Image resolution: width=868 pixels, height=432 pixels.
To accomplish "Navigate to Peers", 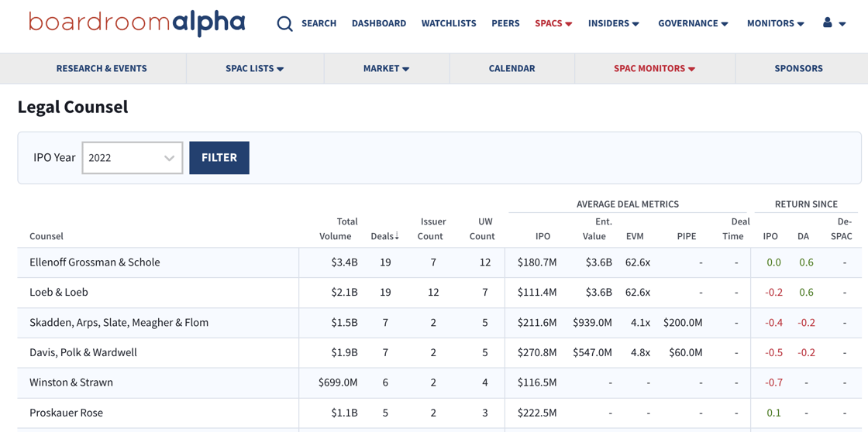I will coord(505,23).
